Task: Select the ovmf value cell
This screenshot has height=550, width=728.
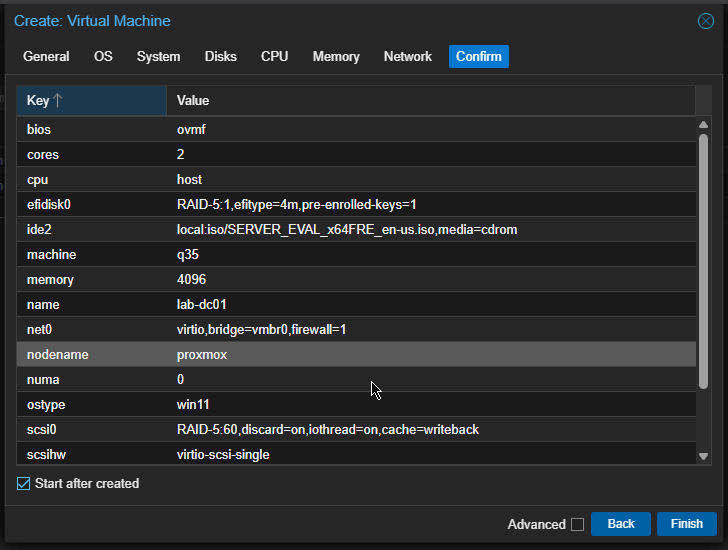Action: [431, 129]
